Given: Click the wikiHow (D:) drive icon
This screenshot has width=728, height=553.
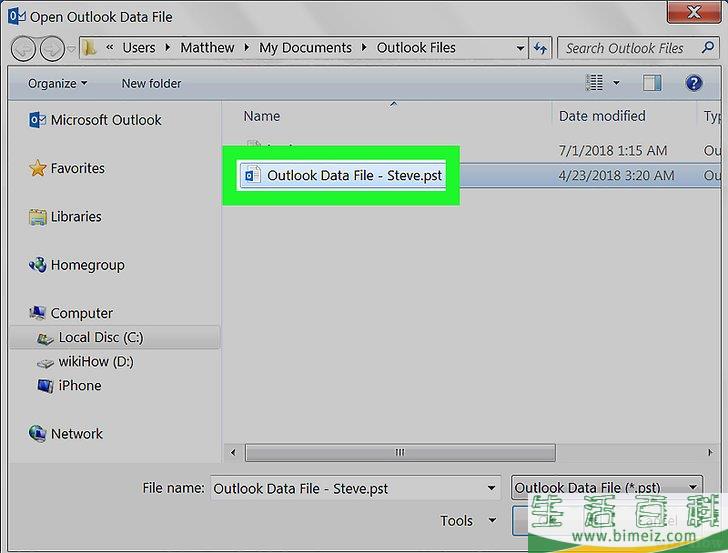Looking at the screenshot, I should point(45,363).
